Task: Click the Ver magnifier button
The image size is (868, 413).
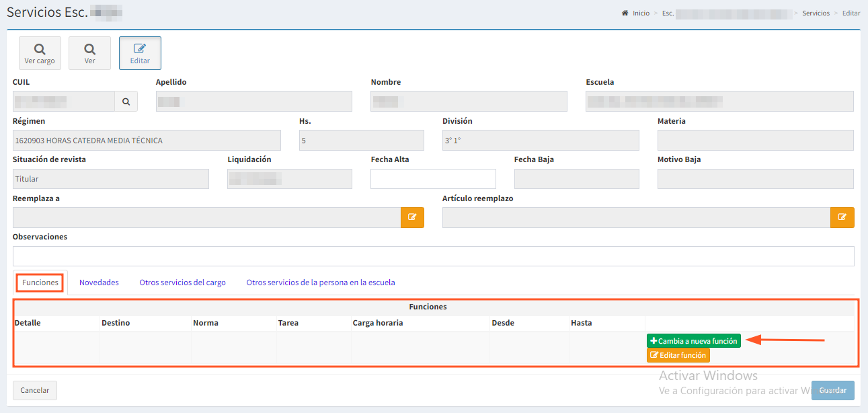Action: point(89,53)
